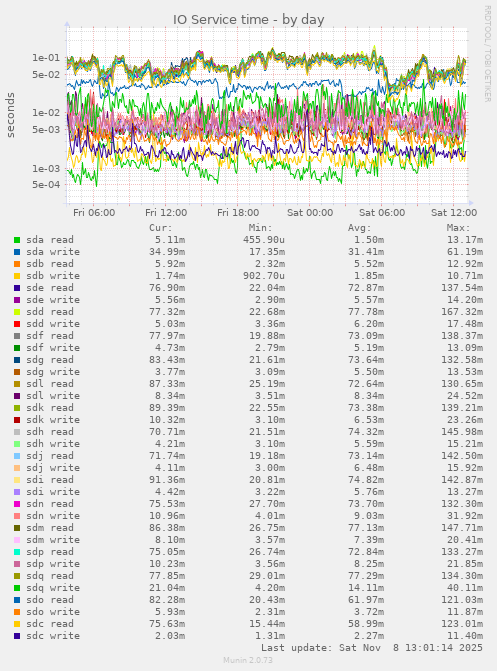
Task: Select the 'sdn write' legend label
Action: tap(53, 516)
